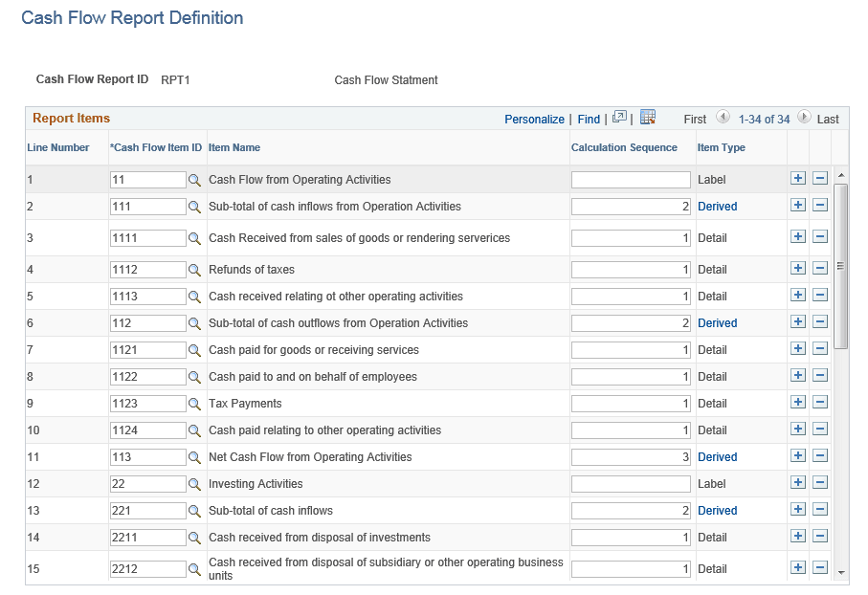Open the Personalize settings for Report Items

coord(535,118)
